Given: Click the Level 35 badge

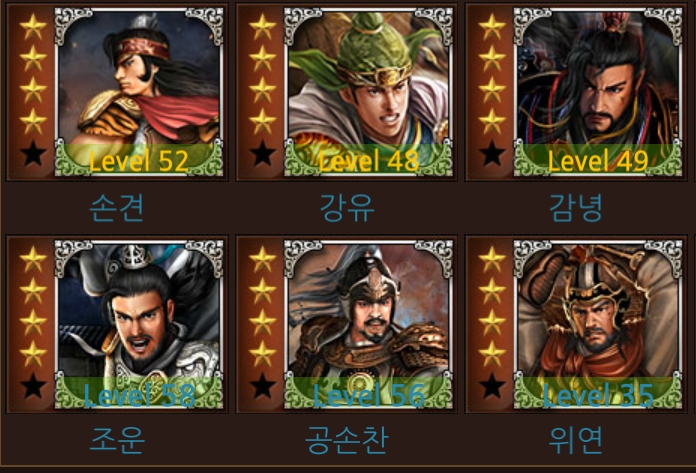Looking at the screenshot, I should tap(598, 396).
